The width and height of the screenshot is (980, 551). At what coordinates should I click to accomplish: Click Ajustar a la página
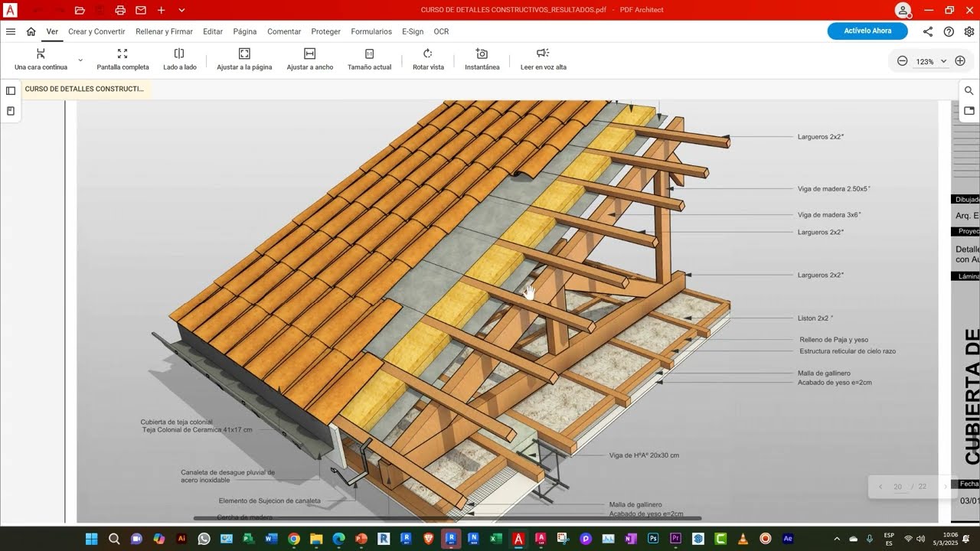pyautogui.click(x=244, y=59)
